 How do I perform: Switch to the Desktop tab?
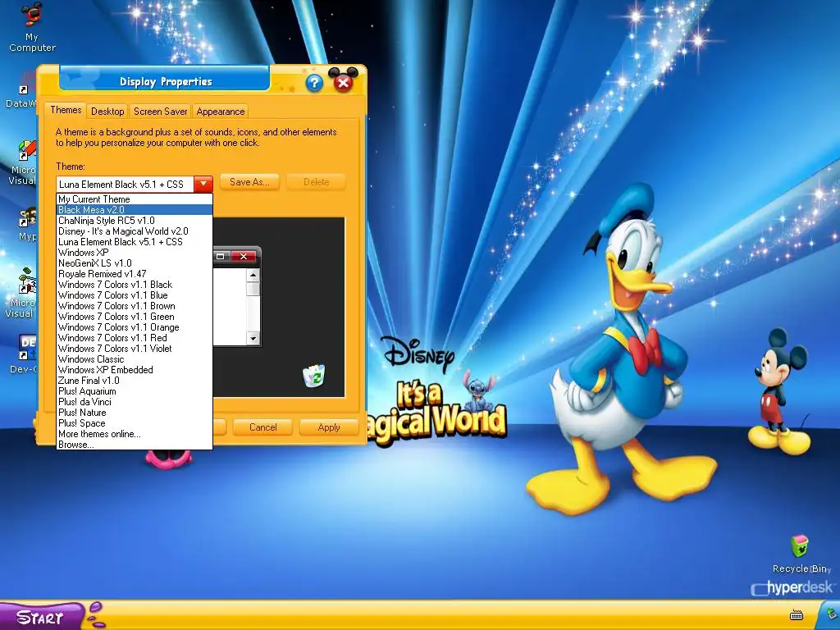click(x=107, y=112)
